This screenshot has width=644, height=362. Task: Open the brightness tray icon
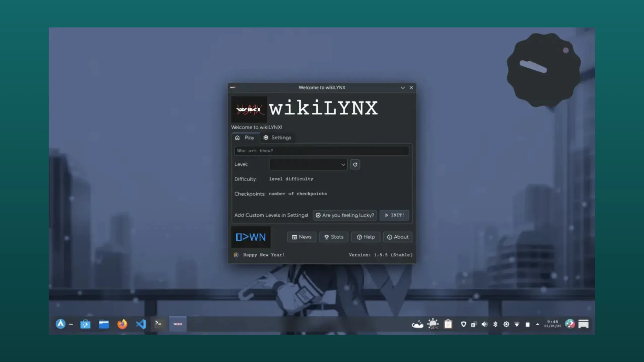point(506,324)
